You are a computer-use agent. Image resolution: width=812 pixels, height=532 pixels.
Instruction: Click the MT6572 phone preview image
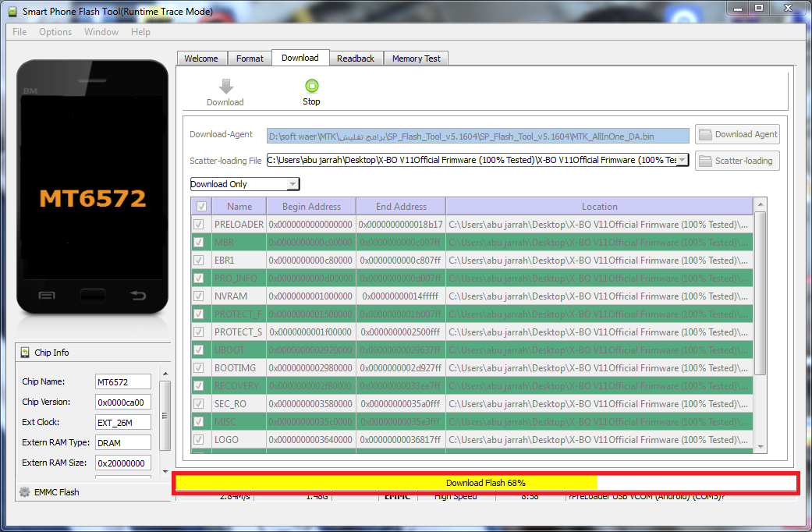[x=93, y=187]
